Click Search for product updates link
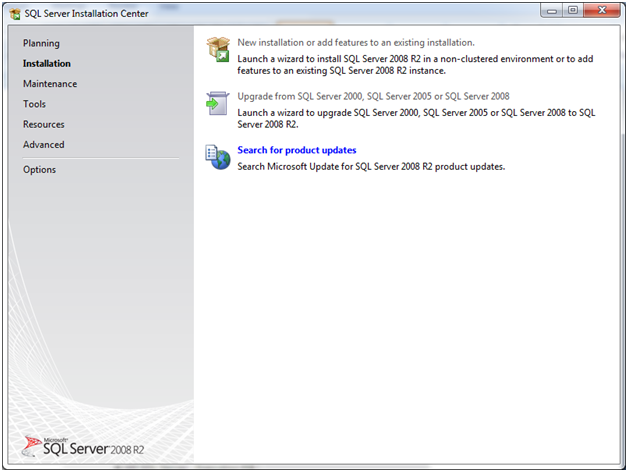 click(297, 150)
